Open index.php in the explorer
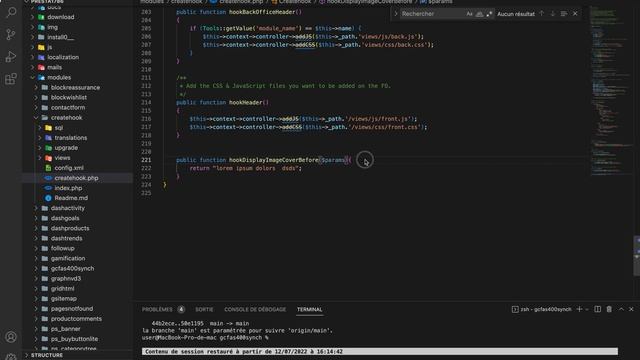Image resolution: width=640 pixels, height=360 pixels. click(68, 188)
